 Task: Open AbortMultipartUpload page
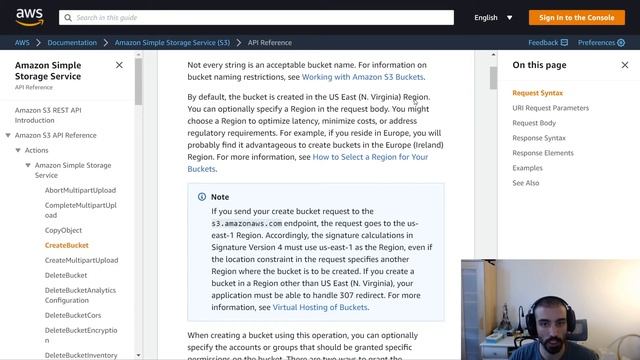click(x=80, y=190)
